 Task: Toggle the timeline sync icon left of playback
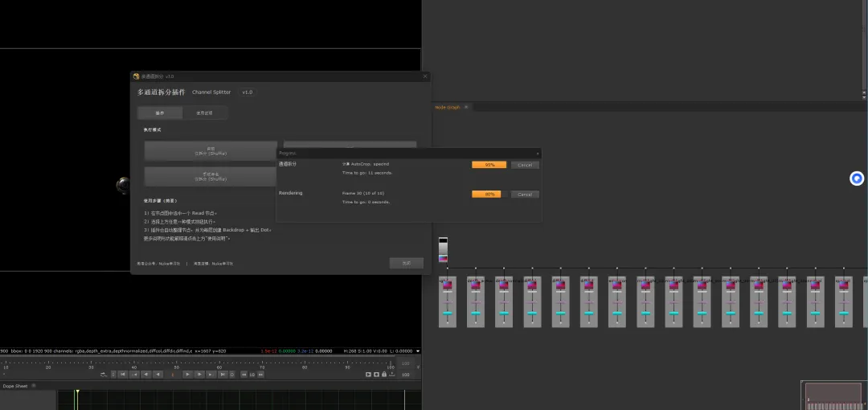tap(104, 375)
